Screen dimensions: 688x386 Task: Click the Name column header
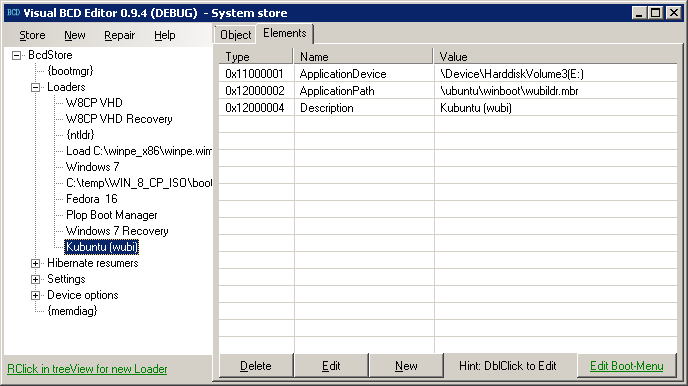point(363,57)
